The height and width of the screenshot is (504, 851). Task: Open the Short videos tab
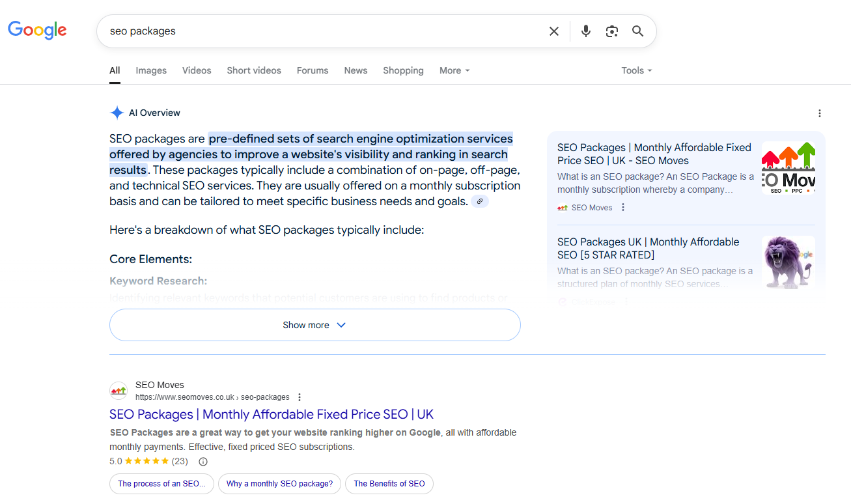point(254,70)
